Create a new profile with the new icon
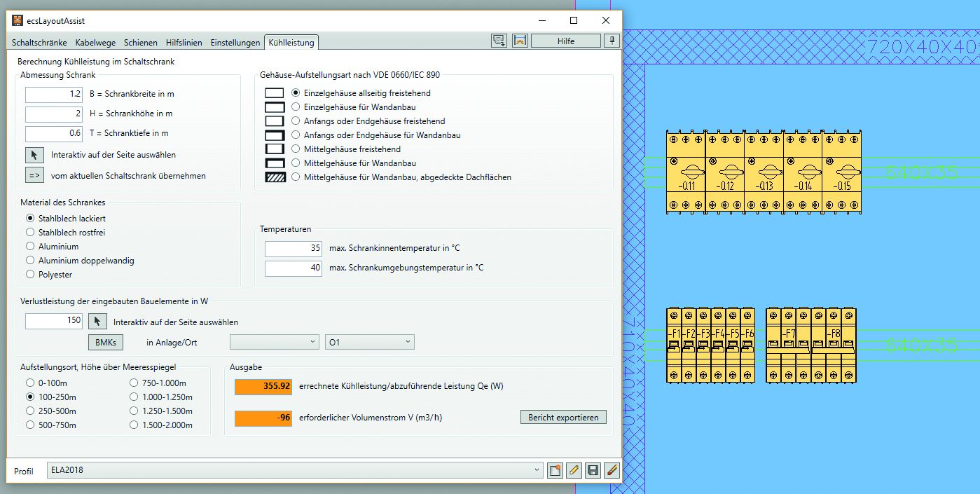 pyautogui.click(x=555, y=470)
